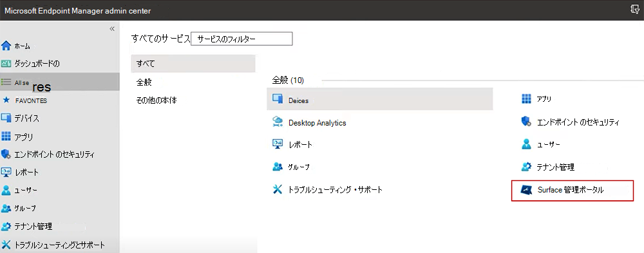This screenshot has height=253, width=644.
Task: Click the Deices service icon
Action: pos(278,99)
